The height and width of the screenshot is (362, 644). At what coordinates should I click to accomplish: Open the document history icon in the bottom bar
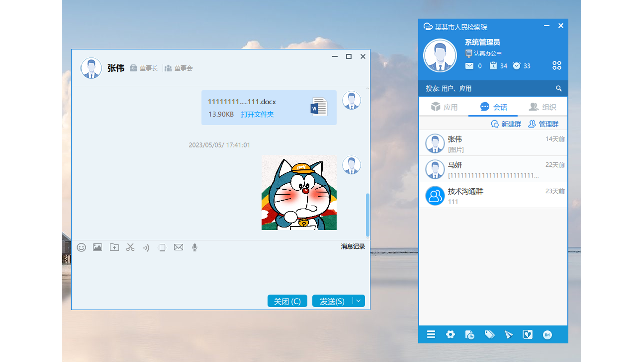469,334
